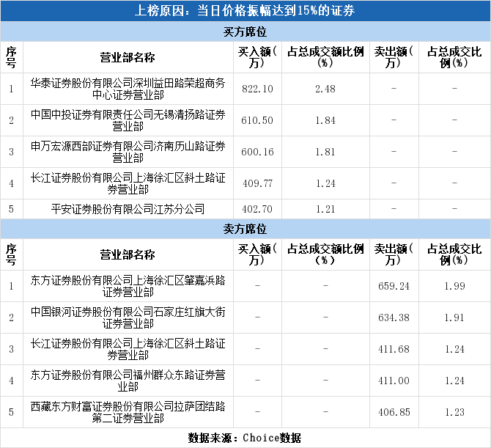Select sell amount 659.24
This screenshot has width=491, height=448.
[394, 286]
